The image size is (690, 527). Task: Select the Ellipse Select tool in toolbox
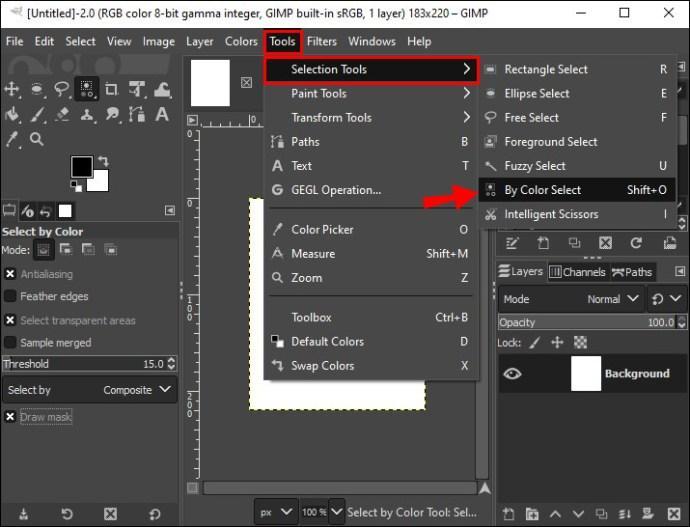coord(37,89)
